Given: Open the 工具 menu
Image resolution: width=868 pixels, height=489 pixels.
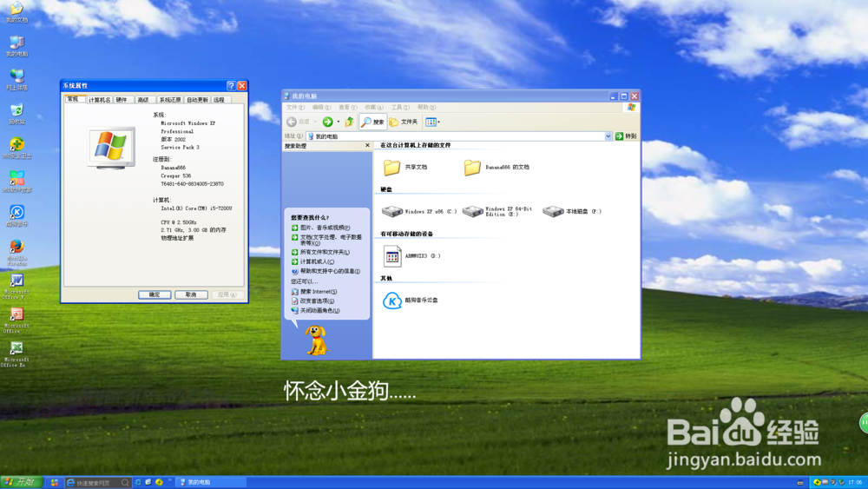Looking at the screenshot, I should [x=400, y=108].
